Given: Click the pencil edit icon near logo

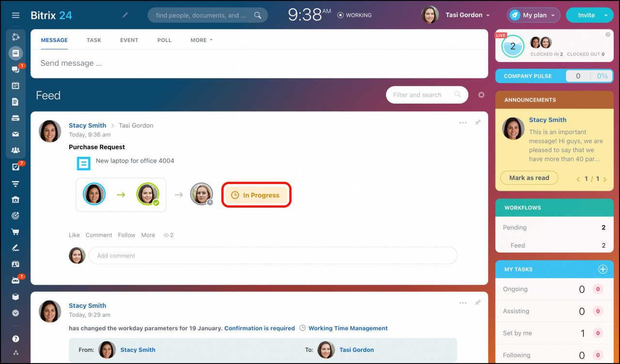Looking at the screenshot, I should tap(125, 15).
